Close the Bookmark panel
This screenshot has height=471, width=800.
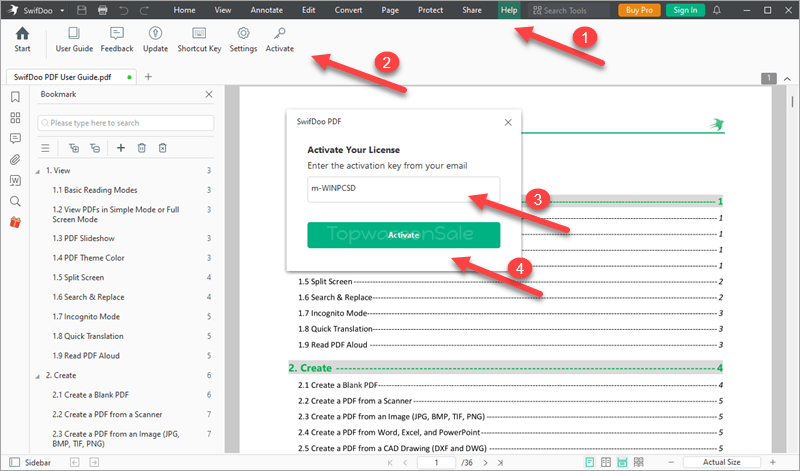(x=209, y=94)
